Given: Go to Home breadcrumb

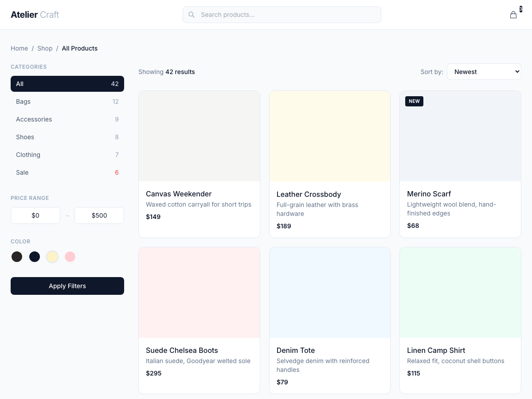Looking at the screenshot, I should [x=19, y=48].
